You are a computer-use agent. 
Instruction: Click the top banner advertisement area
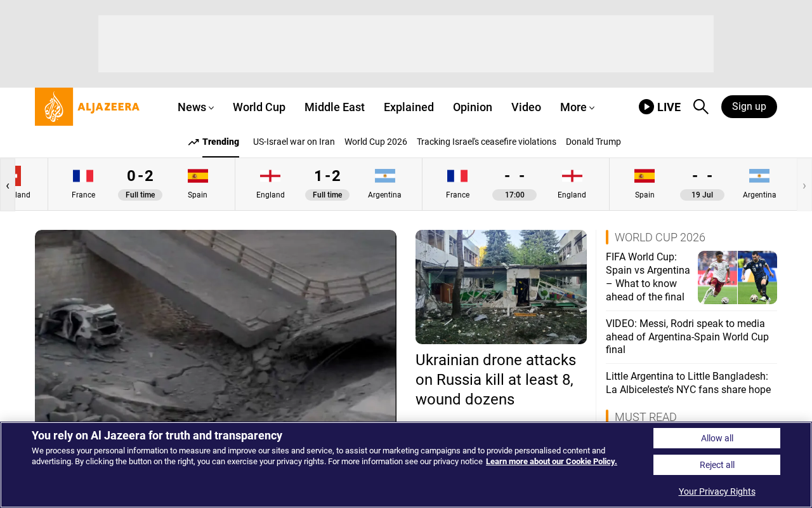point(406,44)
